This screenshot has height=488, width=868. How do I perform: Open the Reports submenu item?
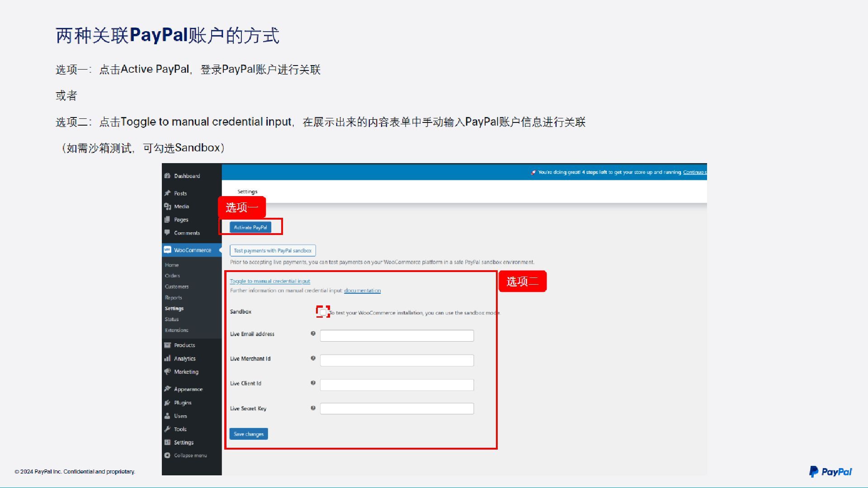(x=173, y=298)
